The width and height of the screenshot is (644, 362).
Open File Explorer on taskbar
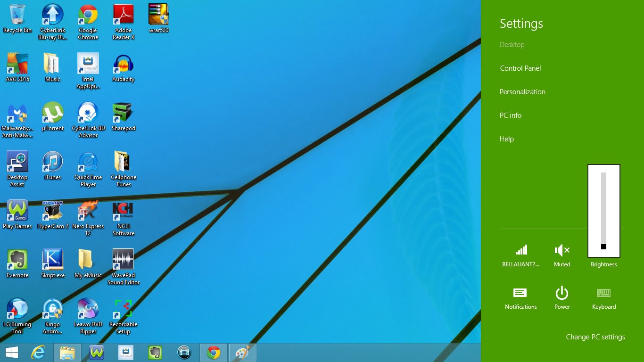pos(67,353)
